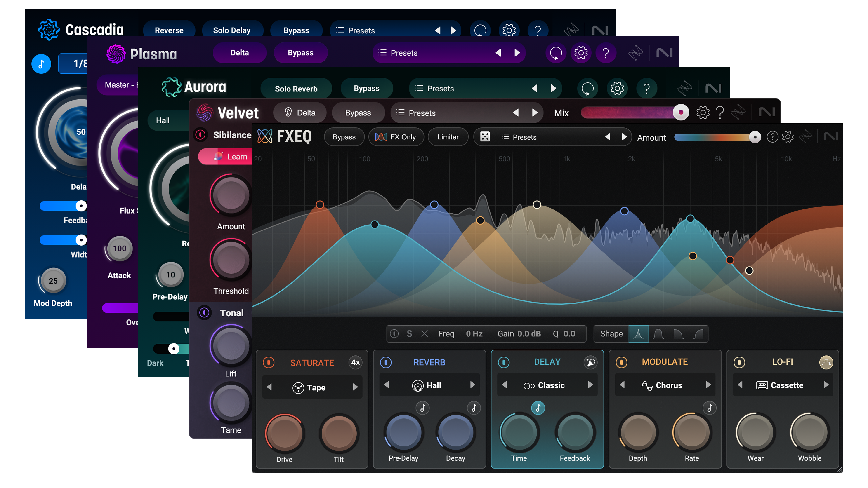Adjust Cascadia Feedback slider
The image size is (868, 488).
[63, 206]
